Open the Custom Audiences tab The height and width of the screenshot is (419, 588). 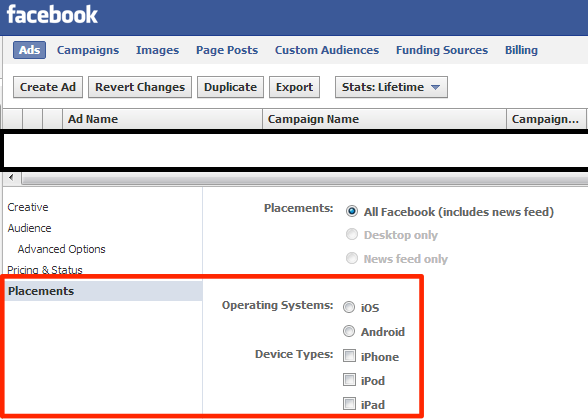327,50
